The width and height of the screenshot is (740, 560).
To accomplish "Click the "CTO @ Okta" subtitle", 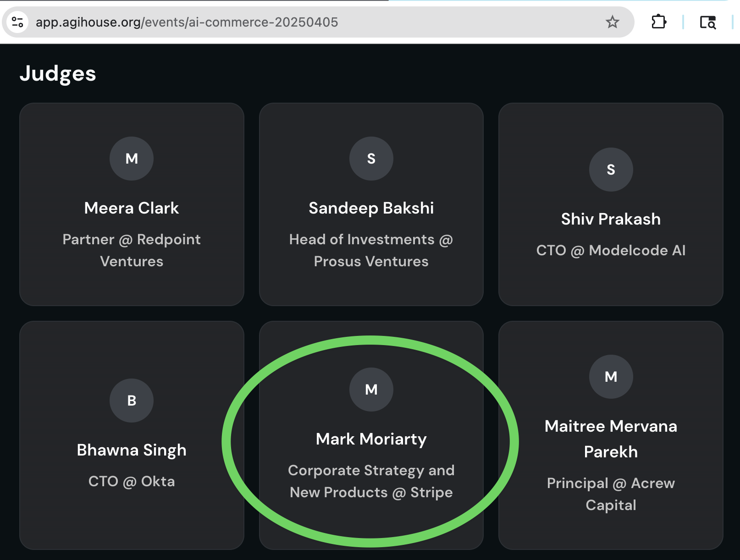I will [132, 481].
